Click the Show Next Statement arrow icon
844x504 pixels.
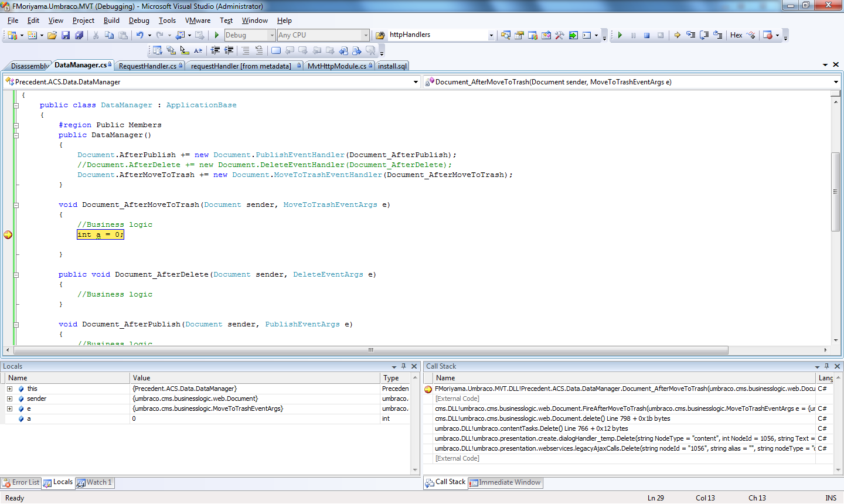(677, 35)
